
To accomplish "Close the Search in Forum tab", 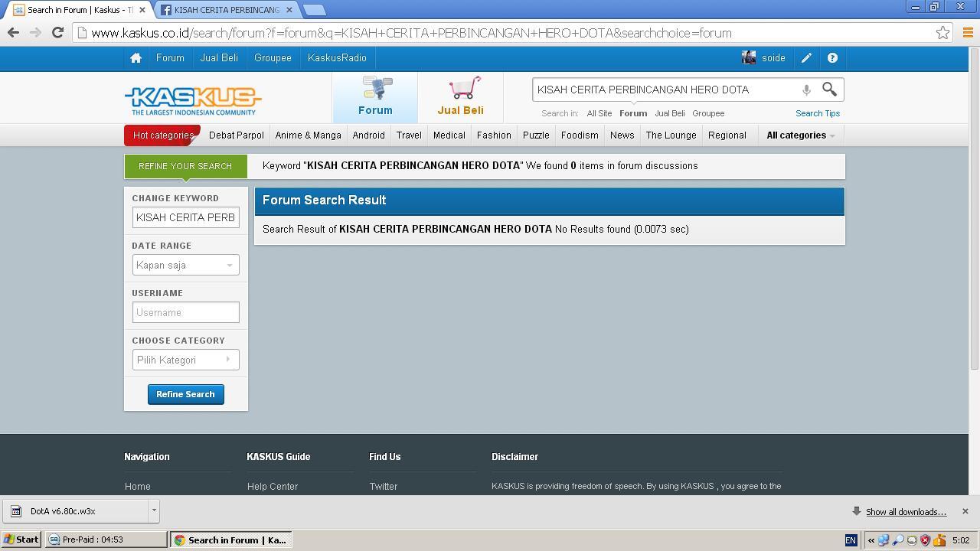I will 142,10.
